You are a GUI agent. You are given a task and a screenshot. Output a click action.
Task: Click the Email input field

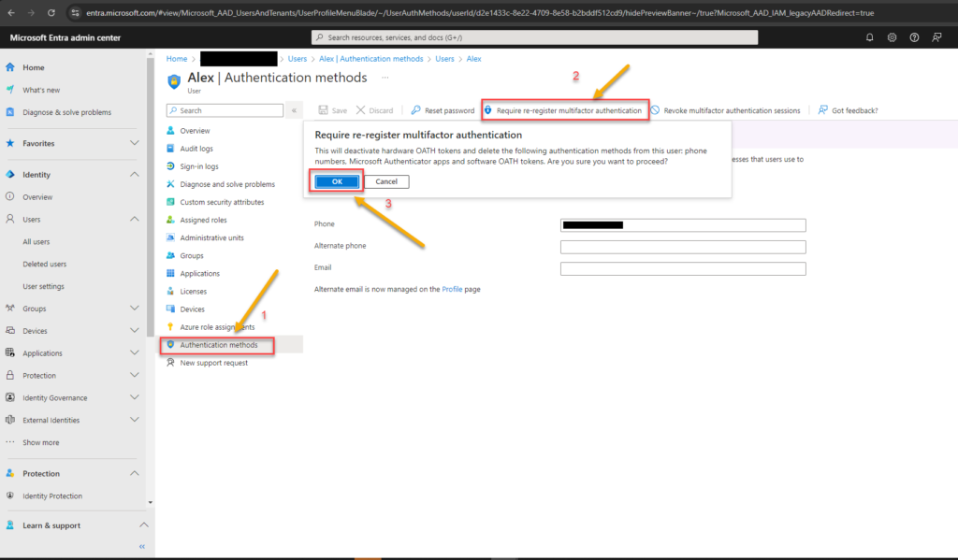683,268
